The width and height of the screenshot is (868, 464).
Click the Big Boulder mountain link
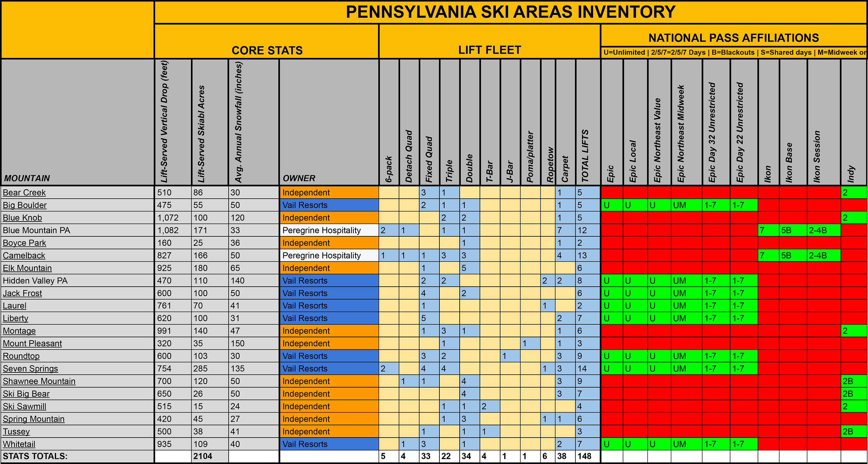coord(25,205)
